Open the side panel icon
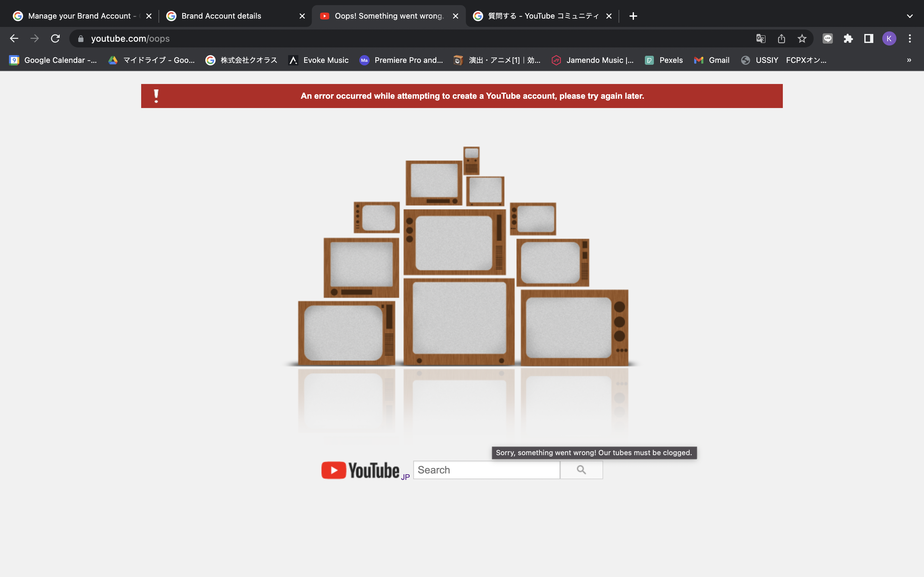The image size is (924, 577). 868,38
